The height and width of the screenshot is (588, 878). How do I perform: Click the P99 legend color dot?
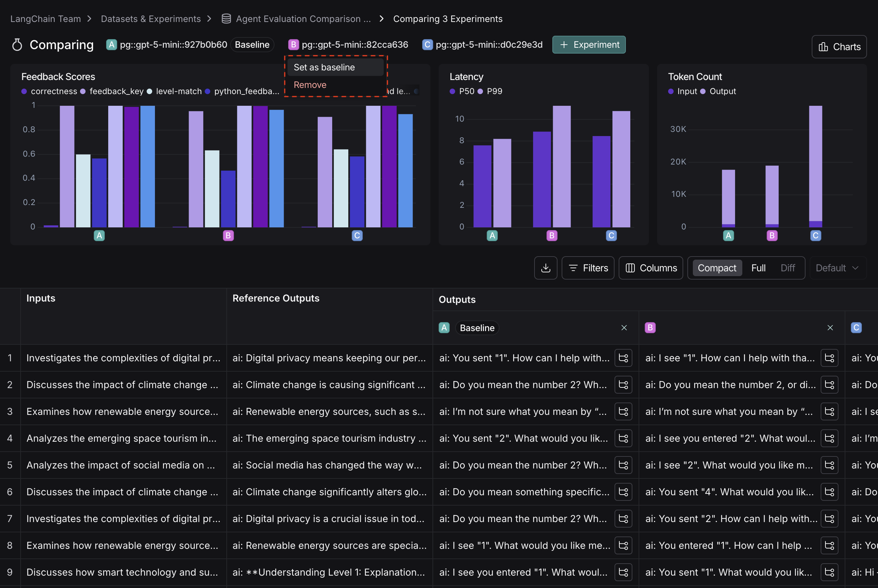click(481, 91)
